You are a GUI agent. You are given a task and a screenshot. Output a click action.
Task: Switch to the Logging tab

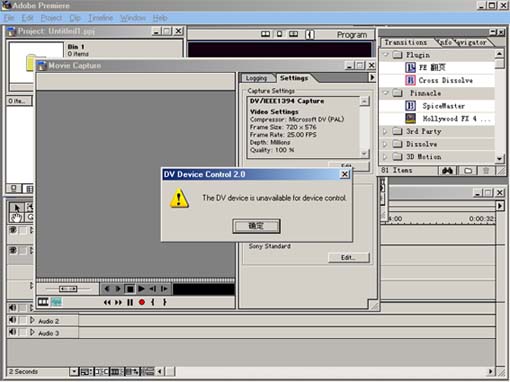coord(256,78)
